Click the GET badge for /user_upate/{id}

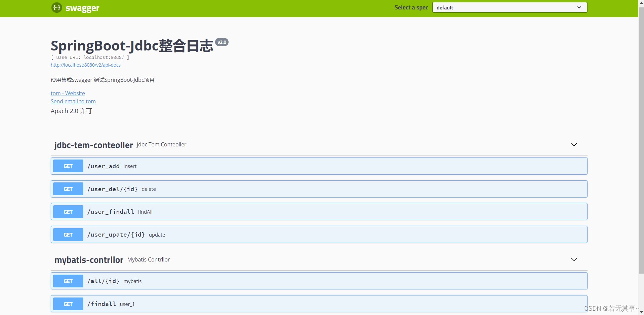tap(68, 234)
